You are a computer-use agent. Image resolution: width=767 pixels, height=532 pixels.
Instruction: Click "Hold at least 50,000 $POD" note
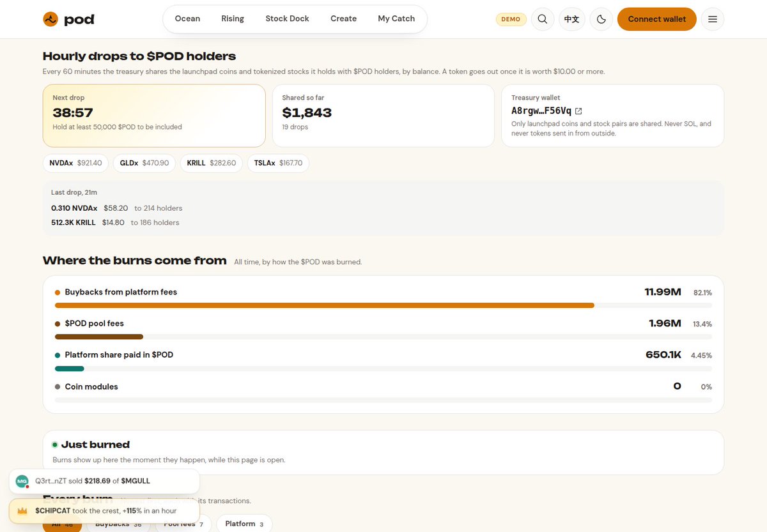117,127
